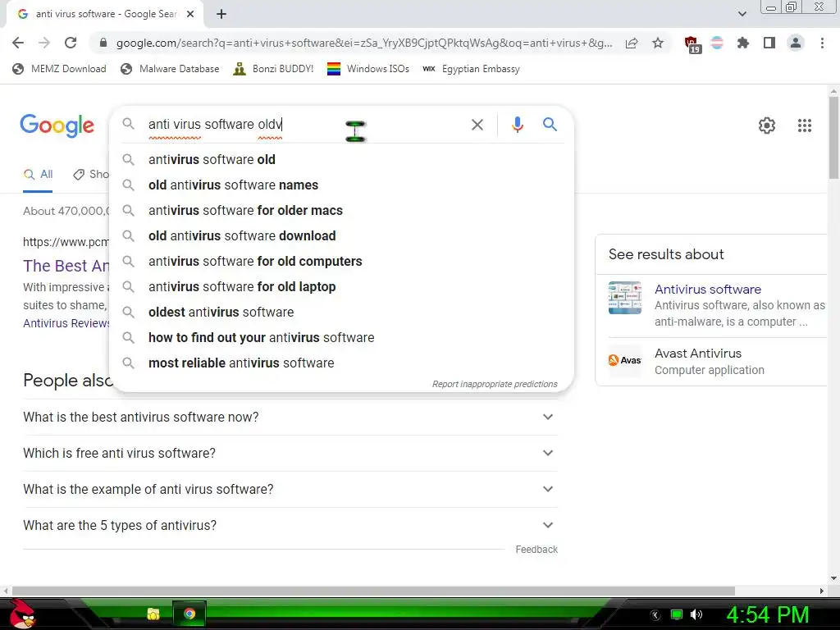Viewport: 840px width, 630px height.
Task: Open the Antivirus software knowledge link
Action: tap(707, 290)
